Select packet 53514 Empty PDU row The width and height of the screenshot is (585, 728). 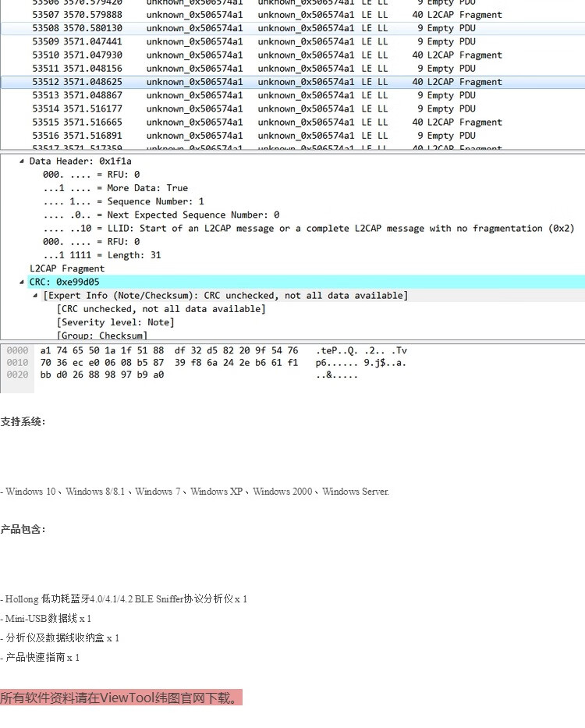(x=265, y=108)
